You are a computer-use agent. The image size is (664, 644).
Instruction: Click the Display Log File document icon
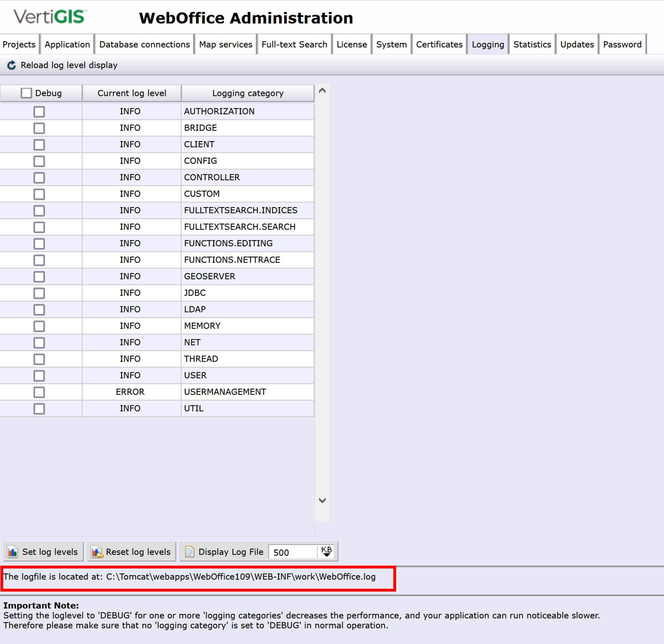pyautogui.click(x=189, y=552)
